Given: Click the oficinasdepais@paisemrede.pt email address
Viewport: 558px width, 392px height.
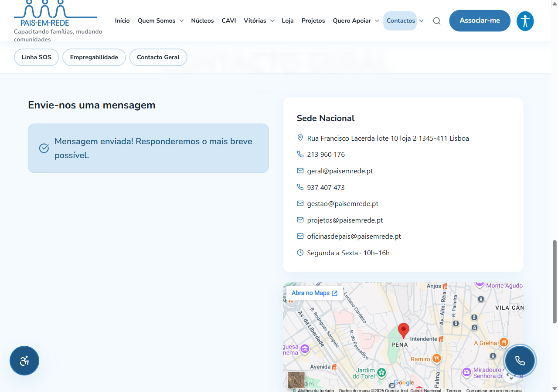Looking at the screenshot, I should click(x=354, y=237).
